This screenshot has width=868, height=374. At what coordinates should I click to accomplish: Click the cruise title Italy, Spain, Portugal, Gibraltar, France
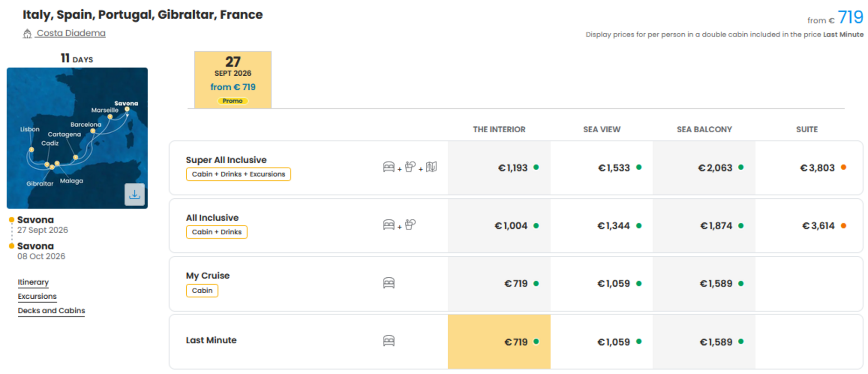(143, 14)
